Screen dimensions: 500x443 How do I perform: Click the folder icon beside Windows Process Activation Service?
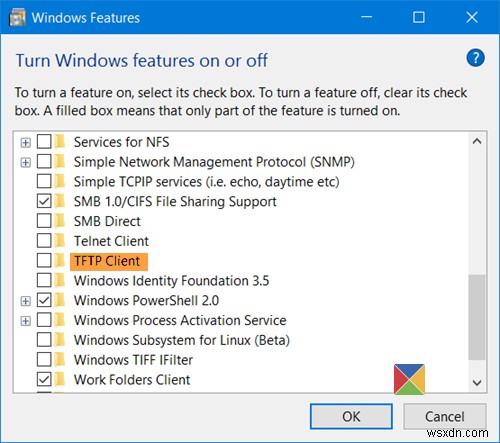[x=60, y=320]
